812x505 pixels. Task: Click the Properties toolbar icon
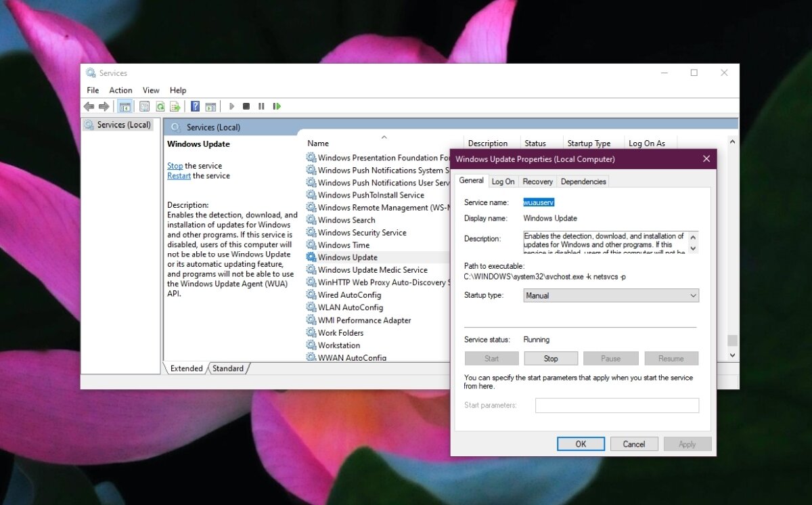(144, 106)
